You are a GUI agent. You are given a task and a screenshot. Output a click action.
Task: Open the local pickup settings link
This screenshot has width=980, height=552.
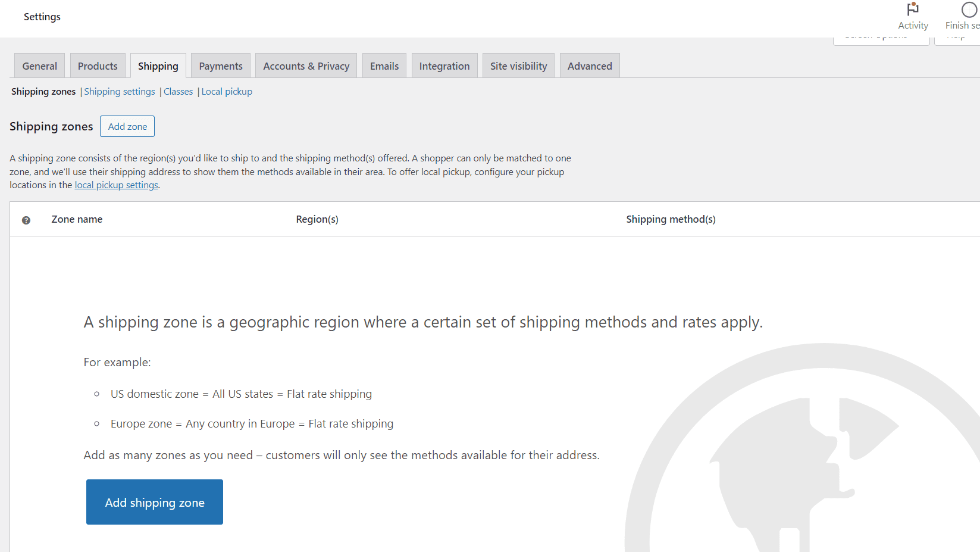pyautogui.click(x=116, y=185)
